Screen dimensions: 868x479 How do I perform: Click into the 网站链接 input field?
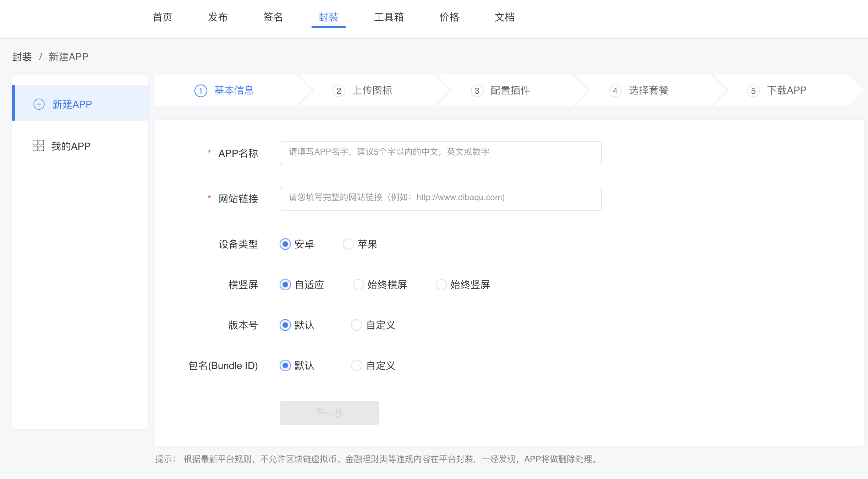[440, 199]
